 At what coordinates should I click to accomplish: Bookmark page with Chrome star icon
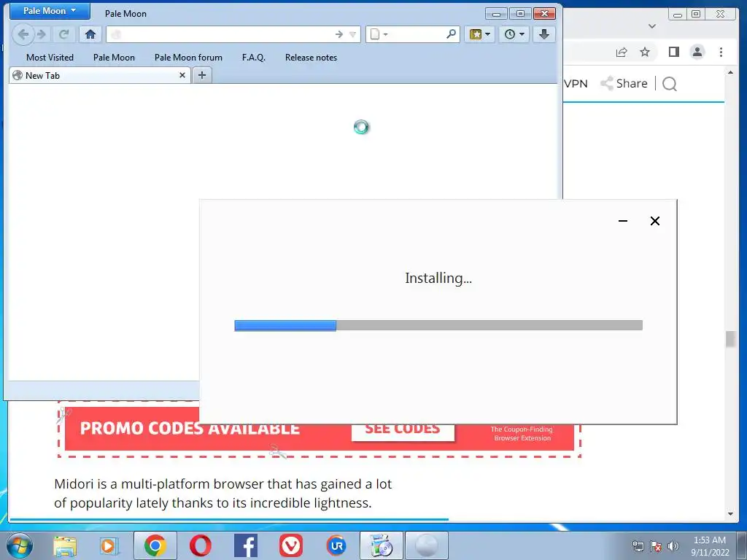pos(645,52)
